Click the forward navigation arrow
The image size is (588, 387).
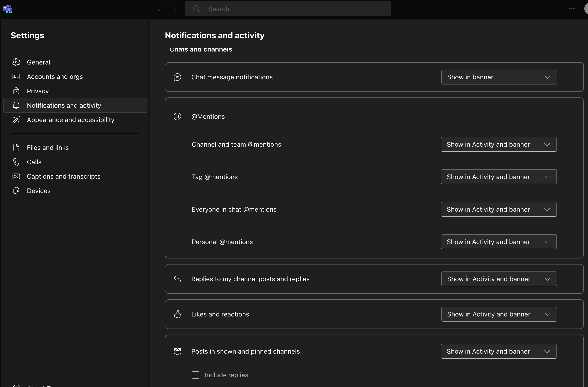[x=175, y=9]
